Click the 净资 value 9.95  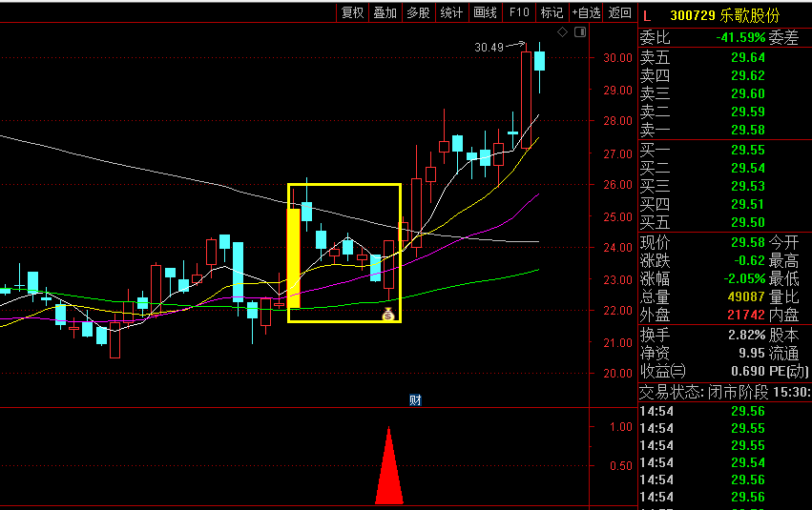(752, 354)
